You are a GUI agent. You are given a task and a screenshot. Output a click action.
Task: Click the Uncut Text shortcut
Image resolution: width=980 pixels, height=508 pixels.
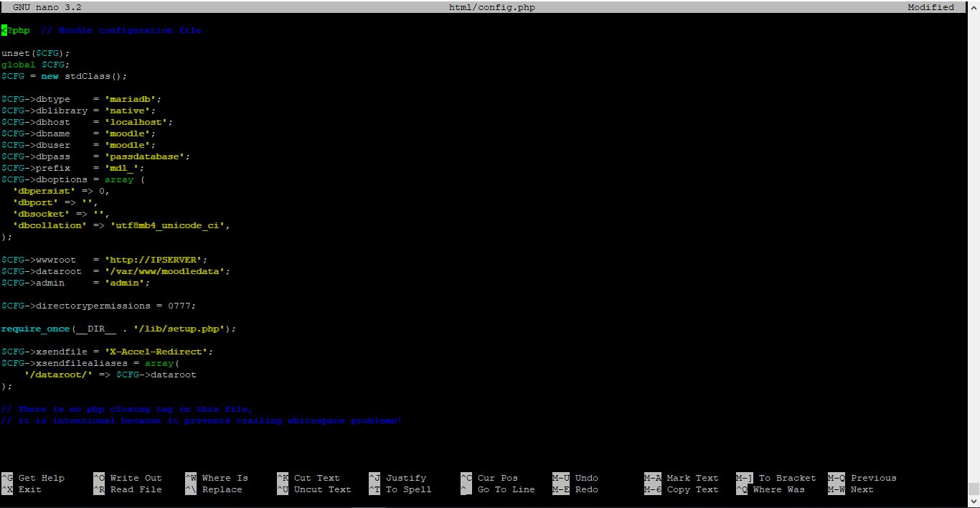(x=322, y=489)
